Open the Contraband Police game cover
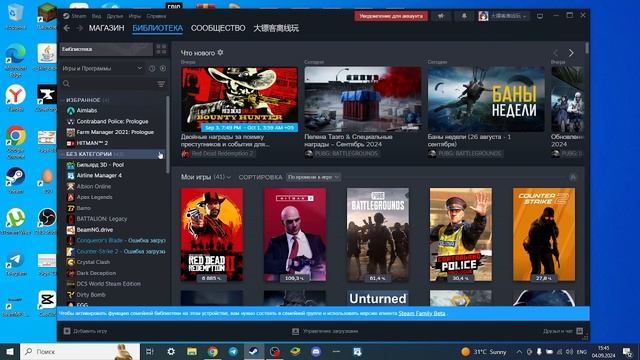Screen dimensions: 640x360 [461, 235]
